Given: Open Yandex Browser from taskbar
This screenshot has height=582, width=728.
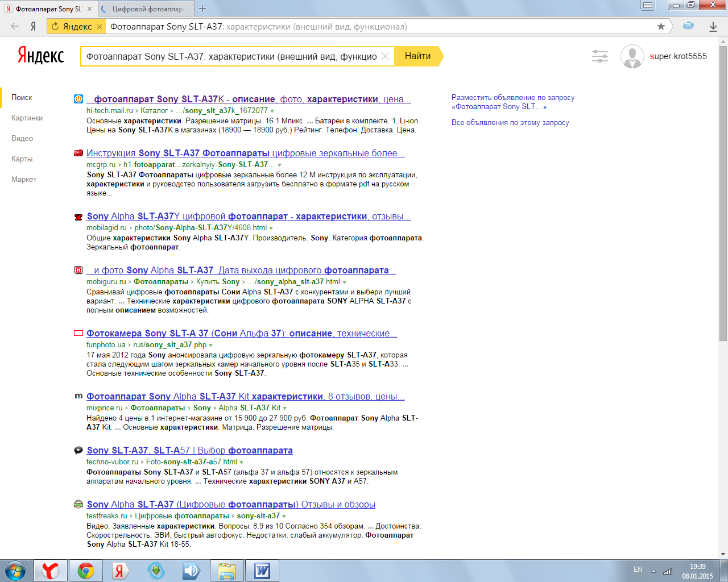Looking at the screenshot, I should pos(51,570).
